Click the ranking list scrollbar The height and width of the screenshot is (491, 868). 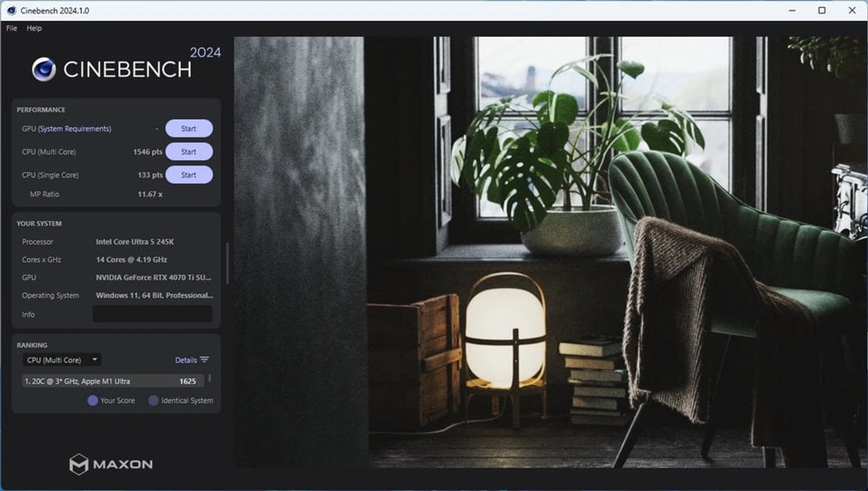click(209, 378)
